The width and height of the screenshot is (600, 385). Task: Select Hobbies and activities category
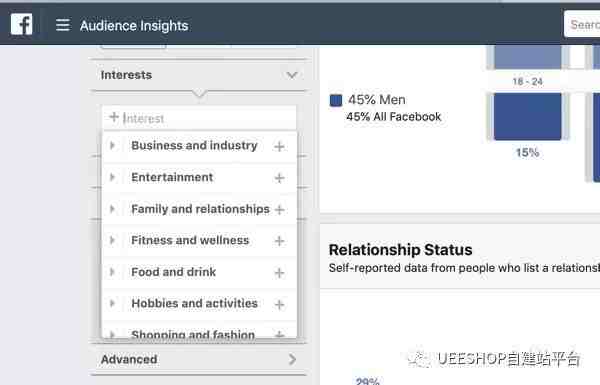tap(194, 303)
